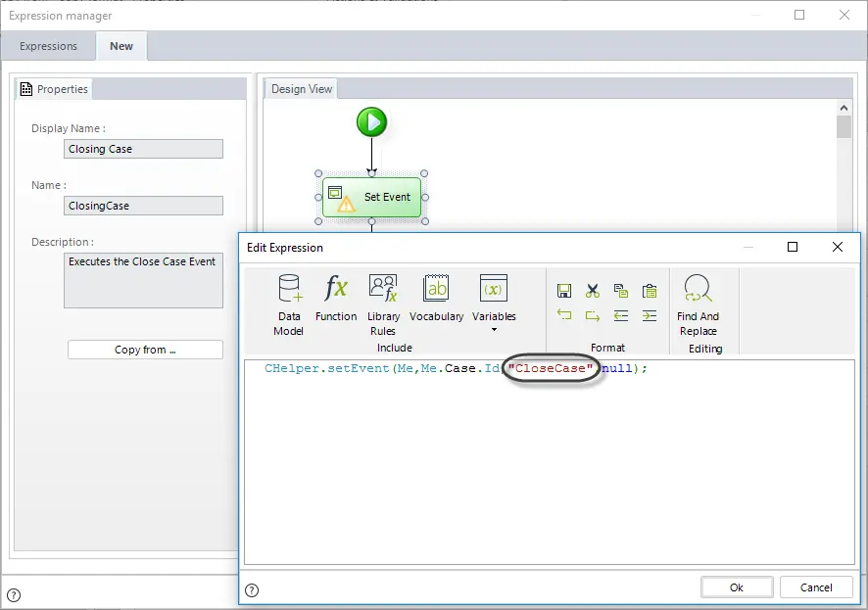
Task: Close the Expression manager window
Action: coord(844,15)
